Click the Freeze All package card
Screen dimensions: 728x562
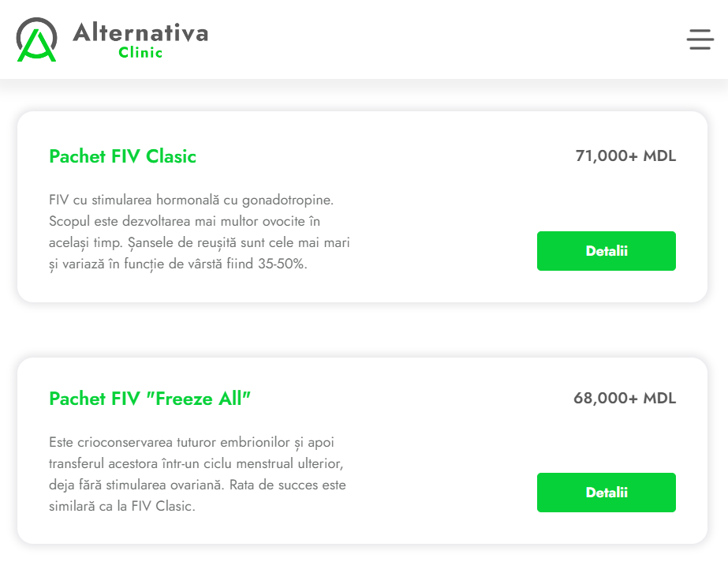tap(363, 450)
